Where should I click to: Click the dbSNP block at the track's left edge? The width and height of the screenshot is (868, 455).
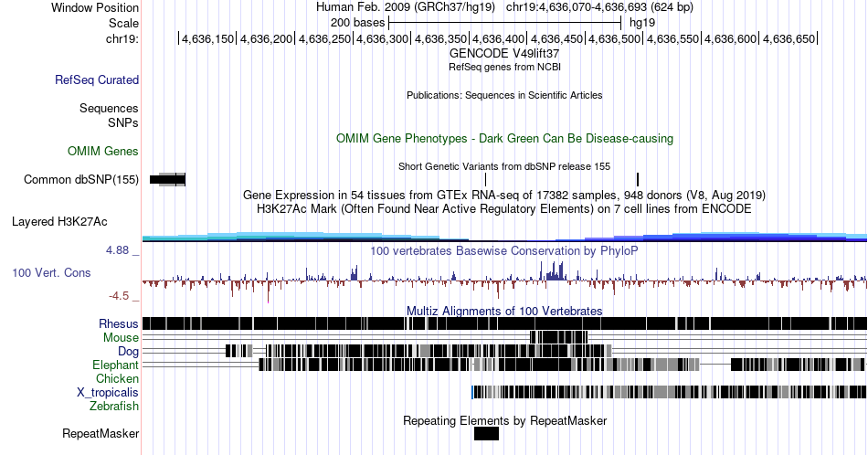168,179
